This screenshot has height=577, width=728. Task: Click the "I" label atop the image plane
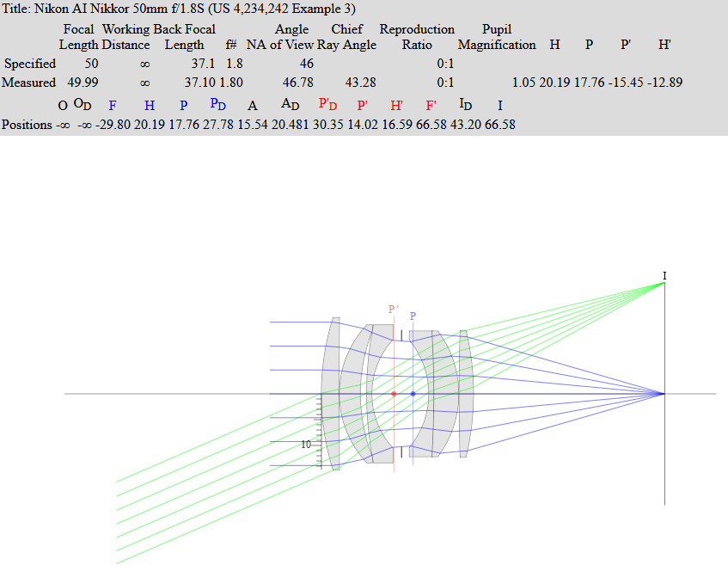(664, 276)
